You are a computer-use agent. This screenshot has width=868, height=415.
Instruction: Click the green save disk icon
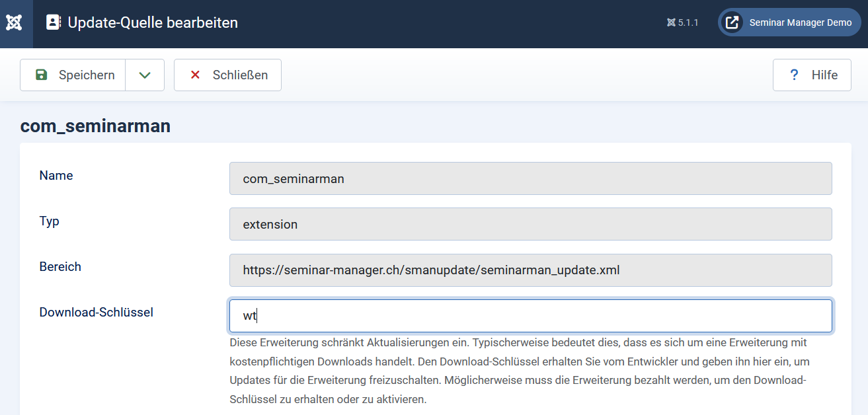pos(40,75)
